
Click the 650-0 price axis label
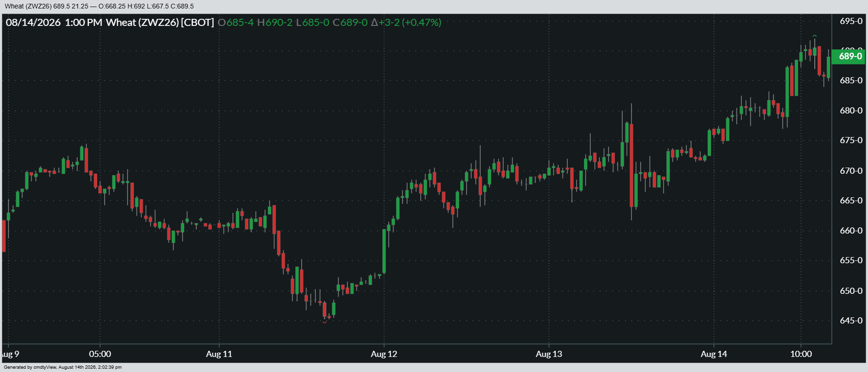tap(851, 291)
